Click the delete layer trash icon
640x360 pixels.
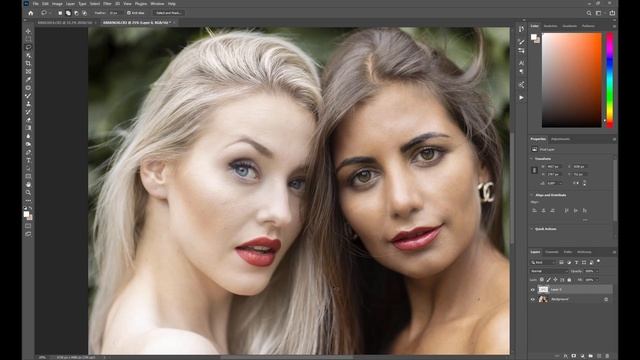607,356
